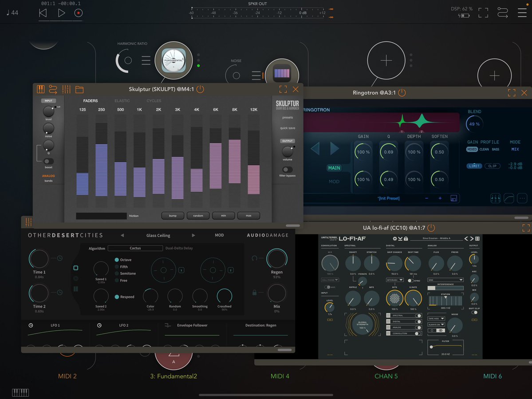Expand the Skulptur window to fullscreen
Viewport: 532px width, 399px height.
click(x=283, y=89)
